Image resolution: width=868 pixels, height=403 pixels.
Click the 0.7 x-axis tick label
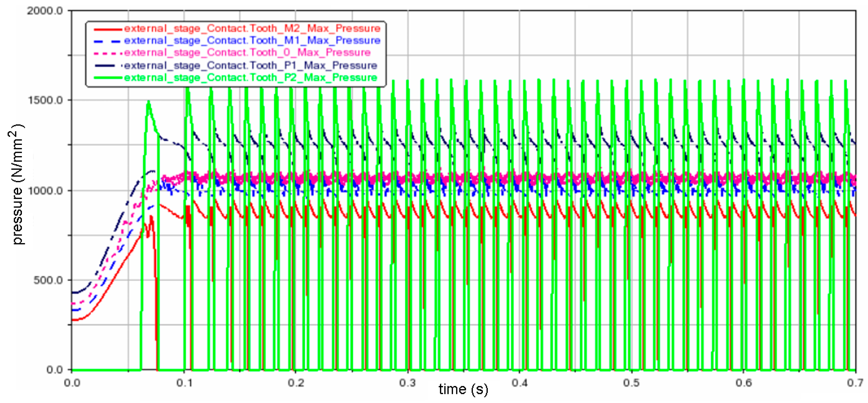coord(855,383)
